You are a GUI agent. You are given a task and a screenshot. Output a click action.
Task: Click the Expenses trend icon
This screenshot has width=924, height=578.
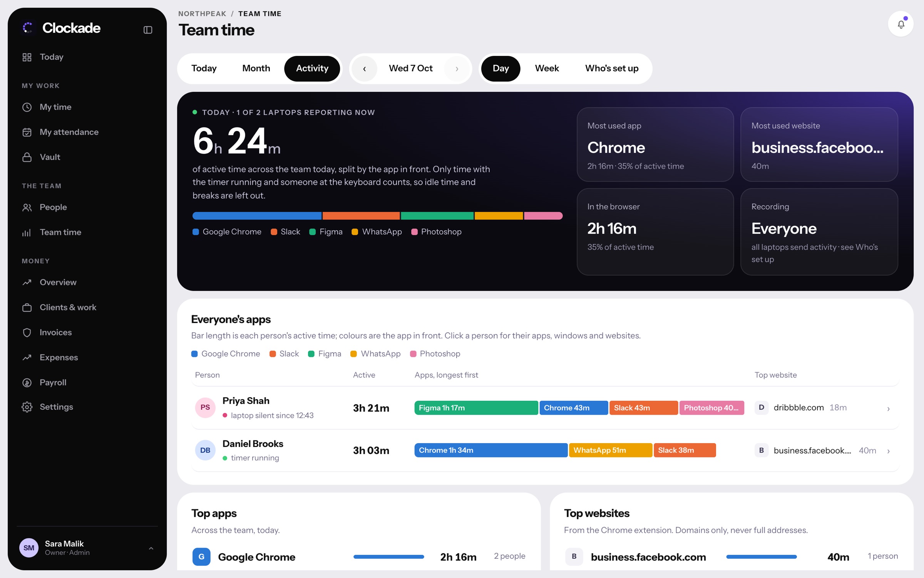click(x=27, y=358)
